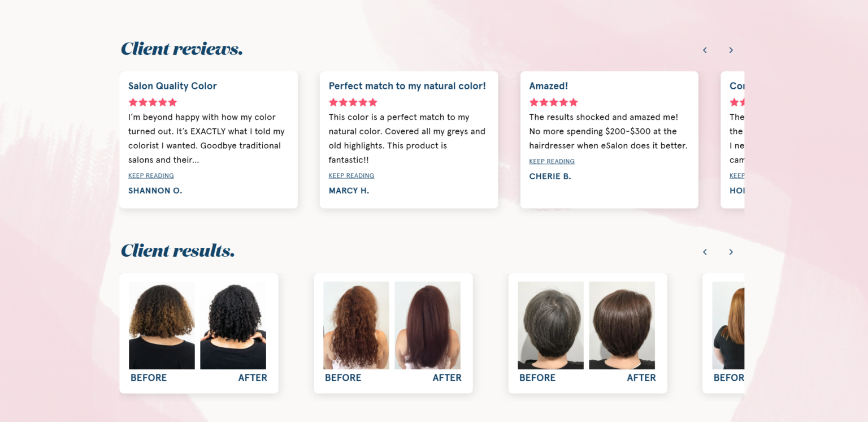The height and width of the screenshot is (422, 868).
Task: Select the Salon Quality Color review title
Action: tap(172, 86)
